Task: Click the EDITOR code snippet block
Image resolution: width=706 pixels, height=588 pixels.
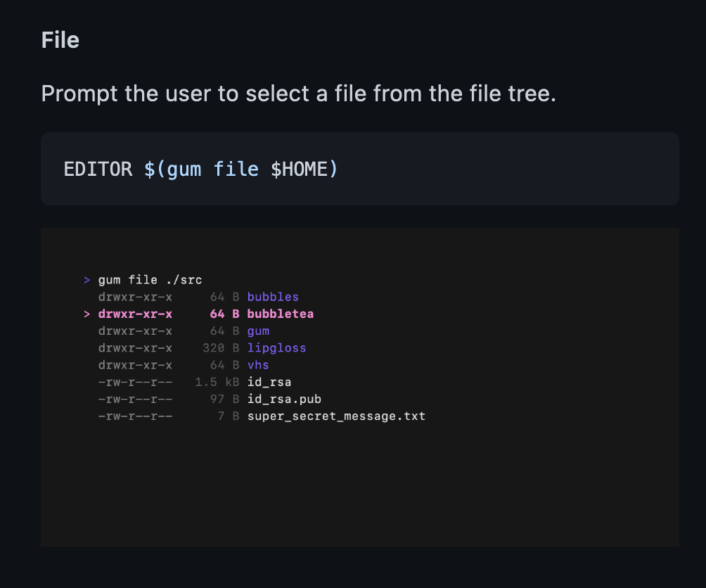Action: pyautogui.click(x=359, y=168)
